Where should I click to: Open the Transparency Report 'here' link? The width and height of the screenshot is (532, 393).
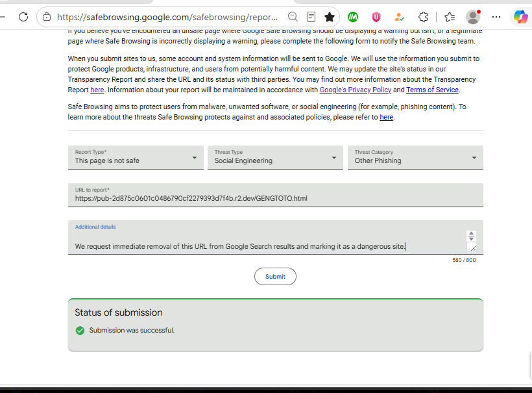[97, 90]
